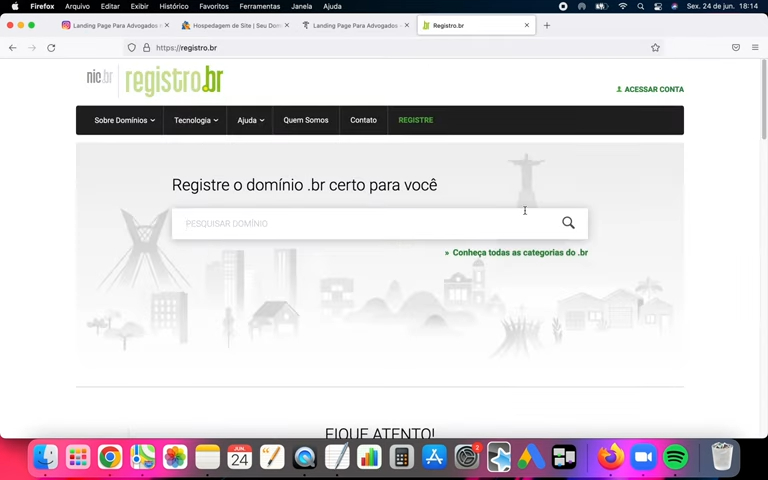Open TextEdit from the dock
This screenshot has height=480, width=768.
pos(337,457)
